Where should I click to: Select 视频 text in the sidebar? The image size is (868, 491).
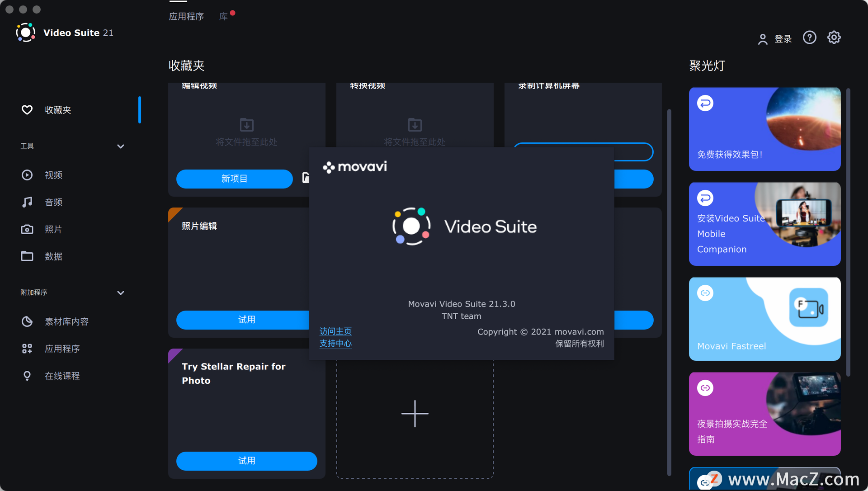point(53,175)
